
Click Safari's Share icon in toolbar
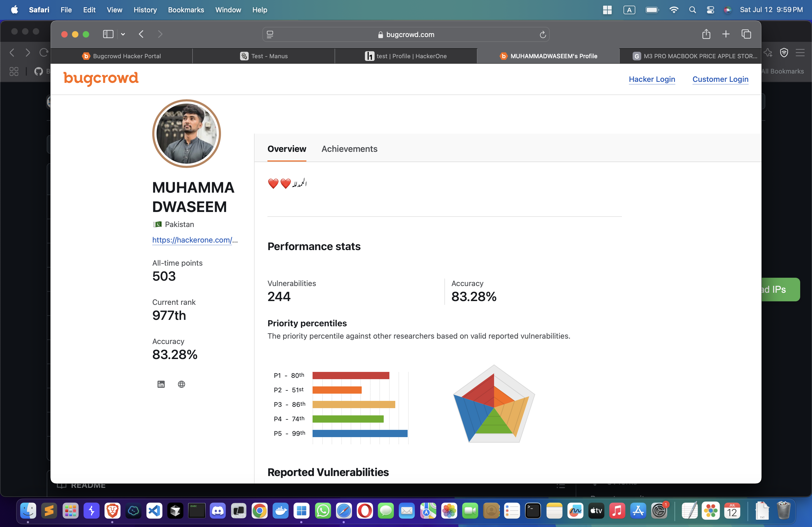(706, 34)
